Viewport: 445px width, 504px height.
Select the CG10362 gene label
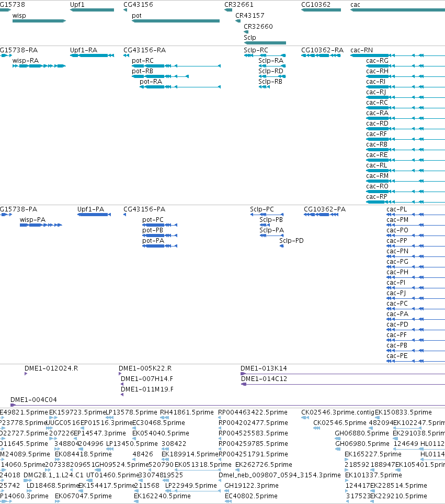coord(316,5)
